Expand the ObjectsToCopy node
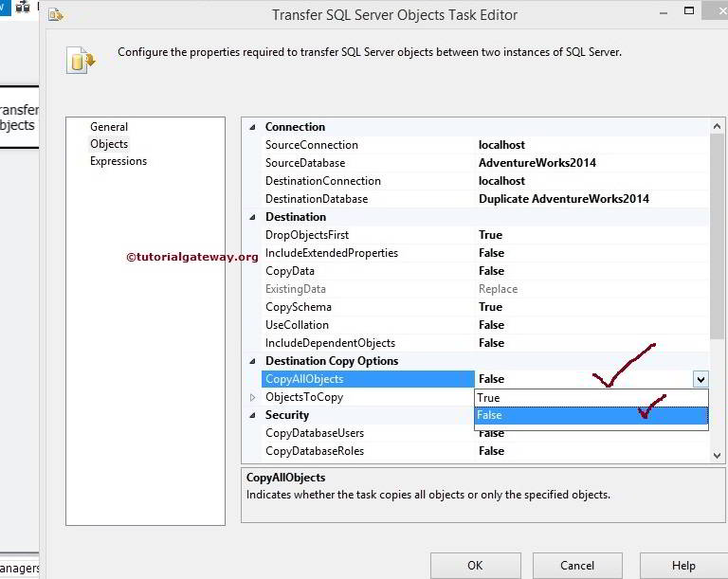 pos(252,397)
